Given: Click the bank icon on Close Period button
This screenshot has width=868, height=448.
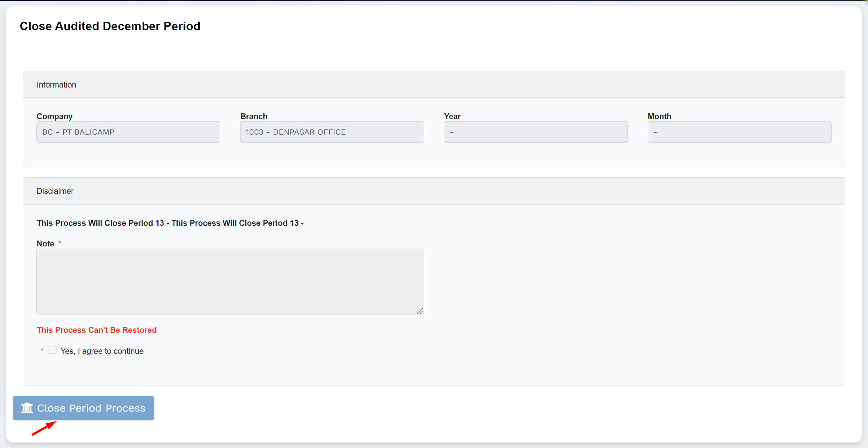Looking at the screenshot, I should pyautogui.click(x=27, y=408).
